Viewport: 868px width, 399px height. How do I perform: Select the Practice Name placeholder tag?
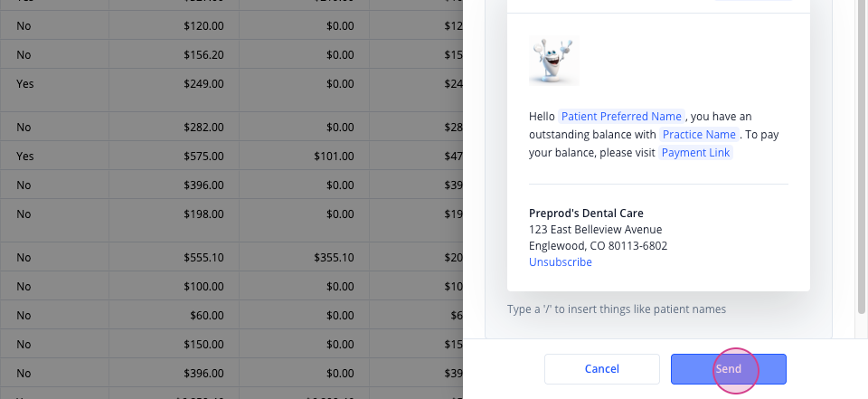coord(699,135)
